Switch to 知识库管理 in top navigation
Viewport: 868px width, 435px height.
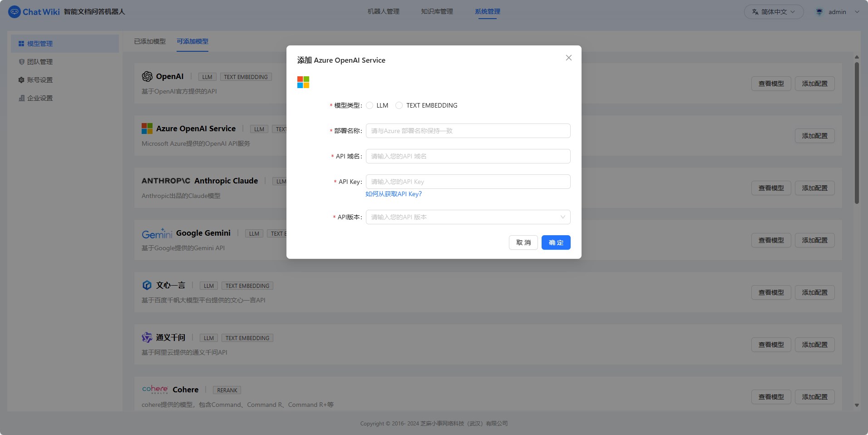tap(437, 11)
